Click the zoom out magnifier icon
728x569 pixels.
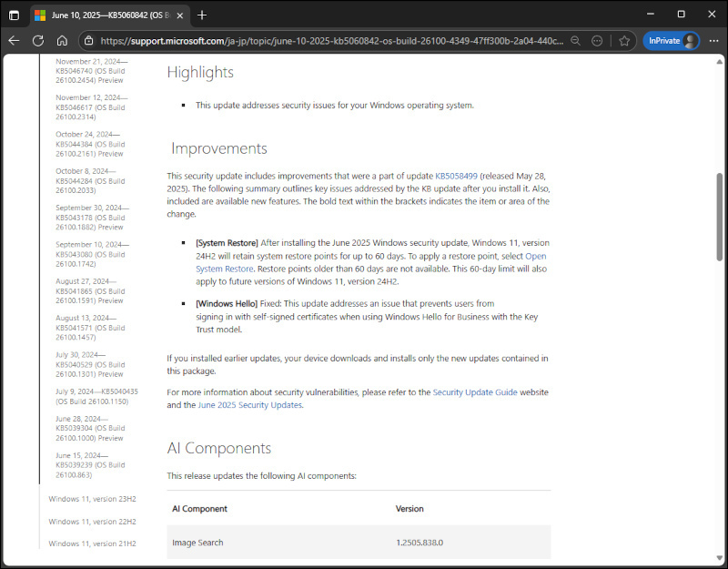tap(575, 41)
